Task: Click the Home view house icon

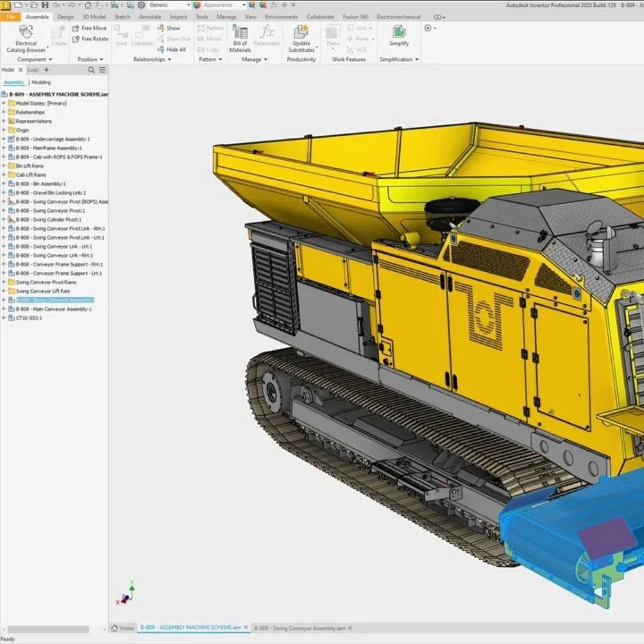Action: coord(88,5)
